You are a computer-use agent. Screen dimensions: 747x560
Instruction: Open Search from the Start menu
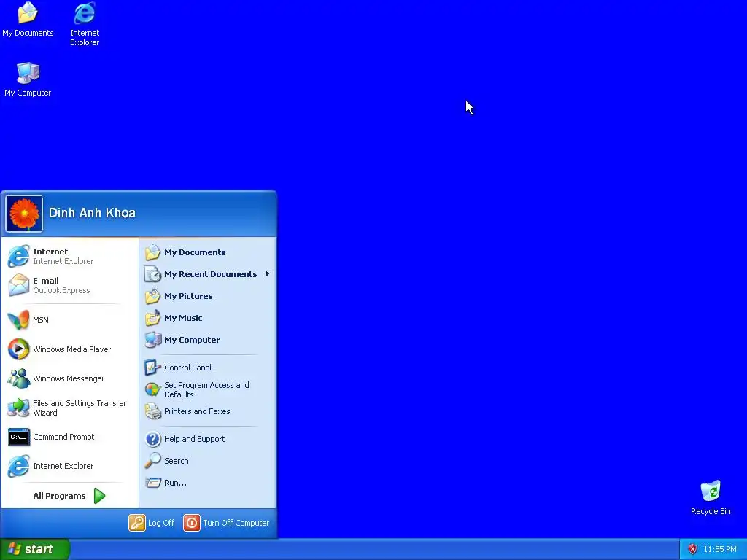pyautogui.click(x=208, y=461)
